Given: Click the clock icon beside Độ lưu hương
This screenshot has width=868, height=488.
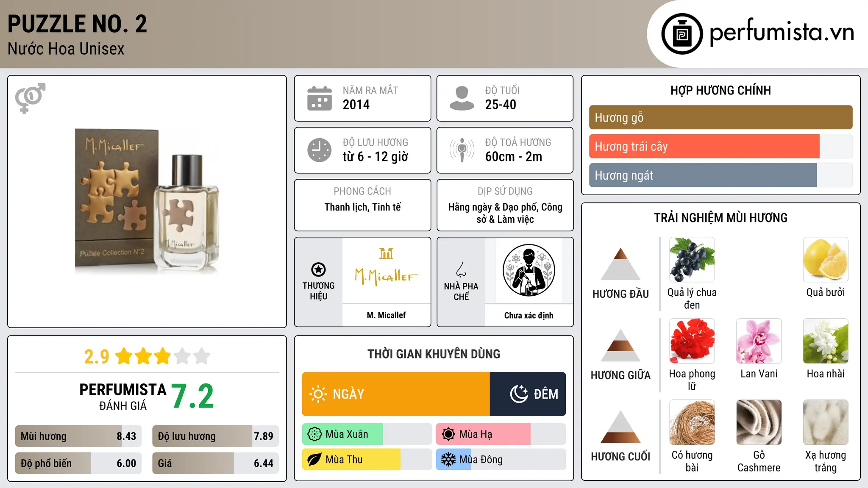Looking at the screenshot, I should pos(320,150).
